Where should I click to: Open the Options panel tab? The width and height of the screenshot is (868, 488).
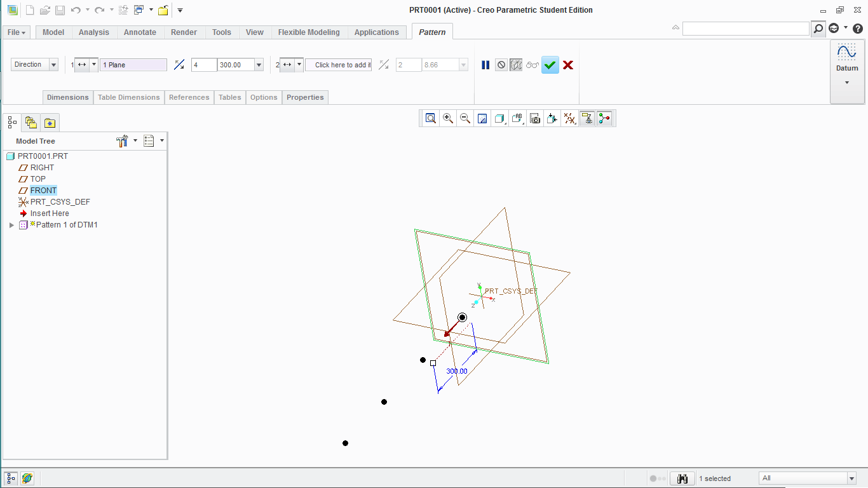coord(264,97)
